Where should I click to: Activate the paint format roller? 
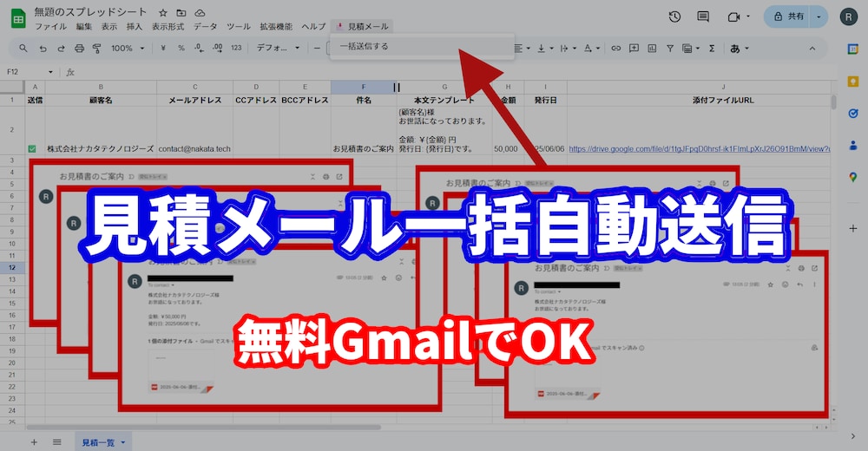[97, 49]
